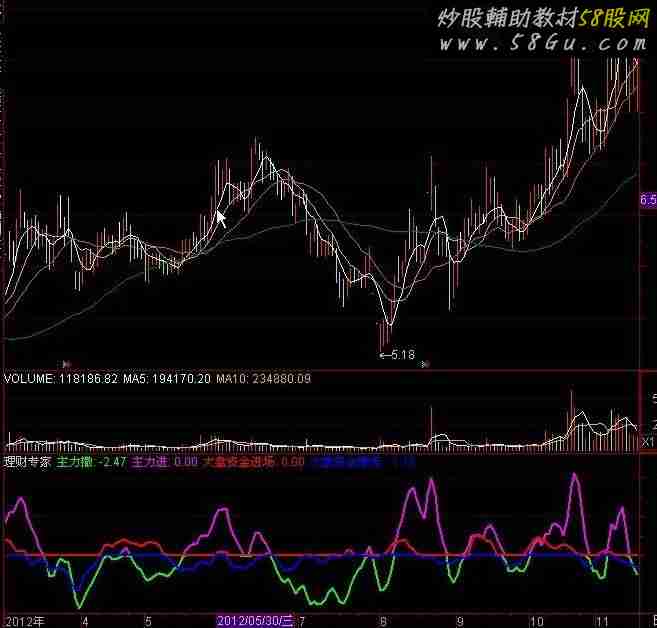
Task: Click the www.58Gu.com watermark link
Action: [x=542, y=44]
